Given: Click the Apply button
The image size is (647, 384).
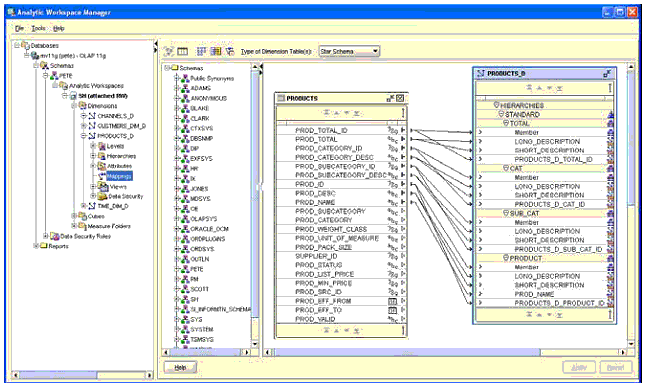Looking at the screenshot, I should (x=579, y=367).
